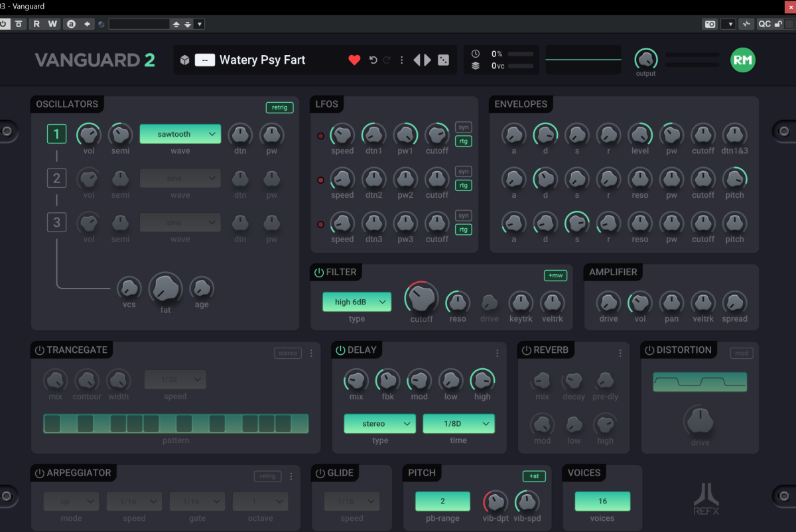Click the host snapshot camera icon

click(x=710, y=24)
